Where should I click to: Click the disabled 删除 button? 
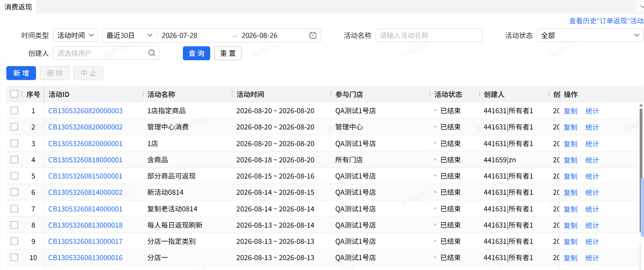(55, 73)
